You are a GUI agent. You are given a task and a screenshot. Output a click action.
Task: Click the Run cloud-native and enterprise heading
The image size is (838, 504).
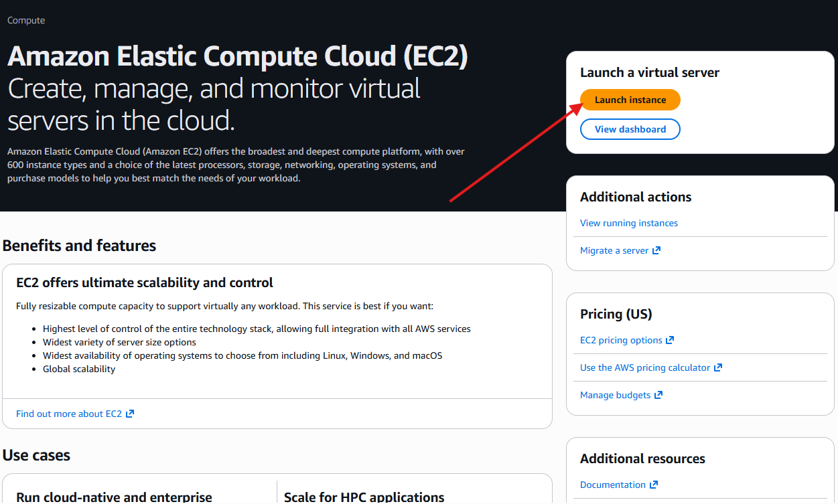pos(114,497)
